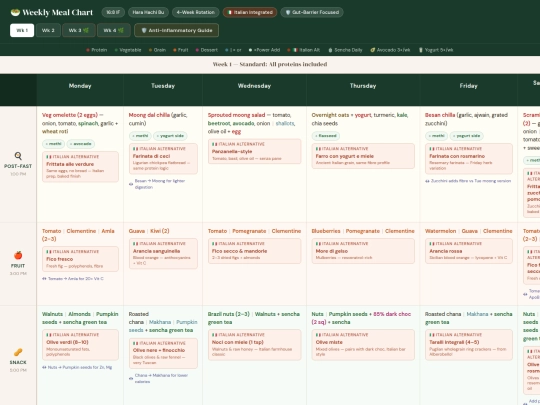The height and width of the screenshot is (405, 540).
Task: Click the Avocado 3x/wk legend icon
Action: coord(373,50)
